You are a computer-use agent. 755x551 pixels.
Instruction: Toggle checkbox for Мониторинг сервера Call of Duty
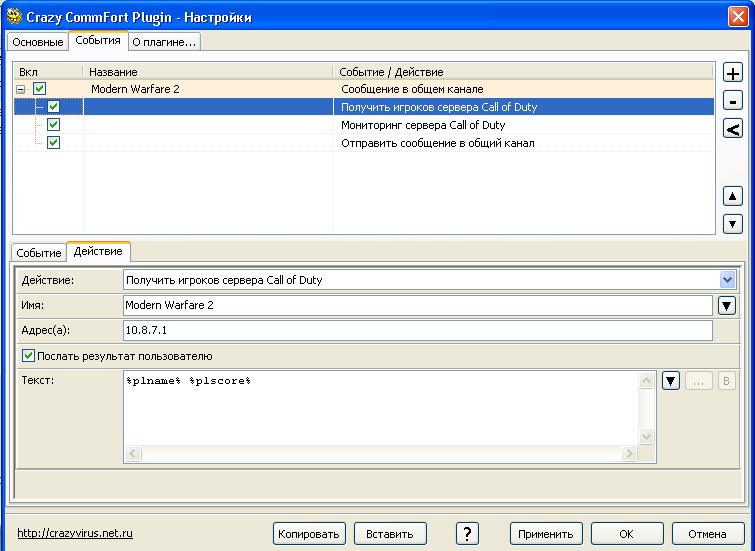pyautogui.click(x=53, y=125)
